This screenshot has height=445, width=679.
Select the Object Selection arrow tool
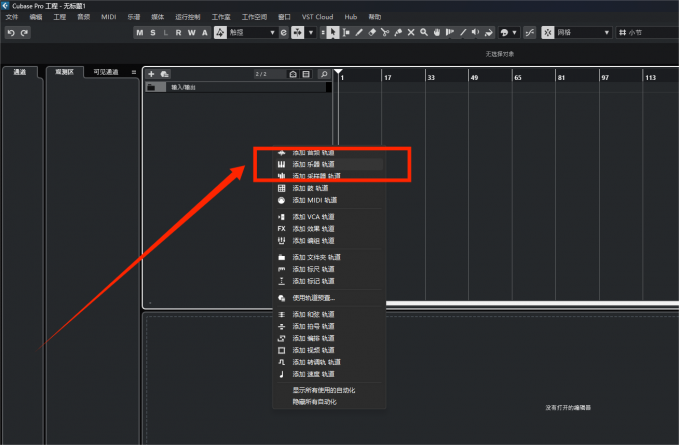click(333, 32)
